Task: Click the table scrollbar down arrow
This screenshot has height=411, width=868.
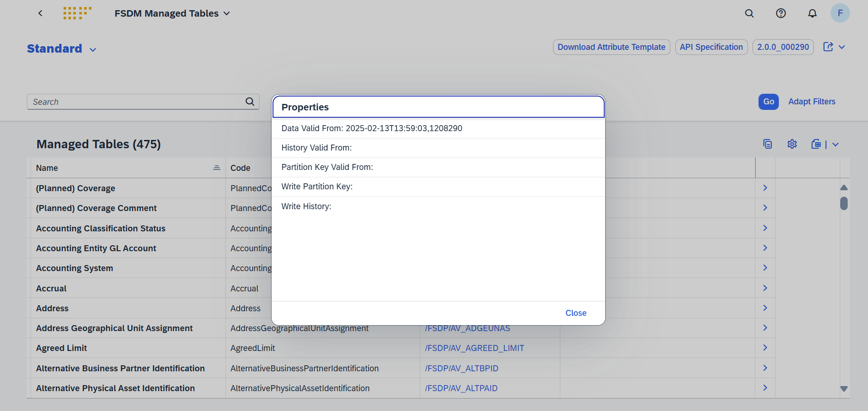Action: (x=844, y=389)
